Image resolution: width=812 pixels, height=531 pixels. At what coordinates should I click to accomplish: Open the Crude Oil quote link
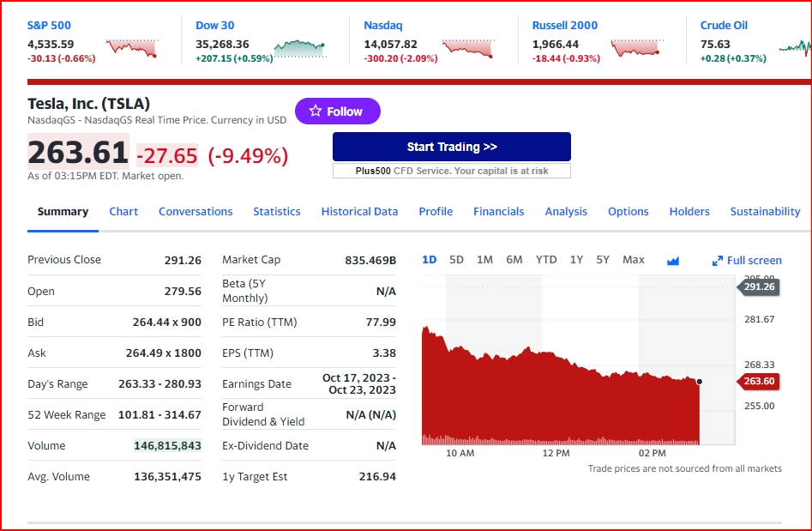click(724, 26)
